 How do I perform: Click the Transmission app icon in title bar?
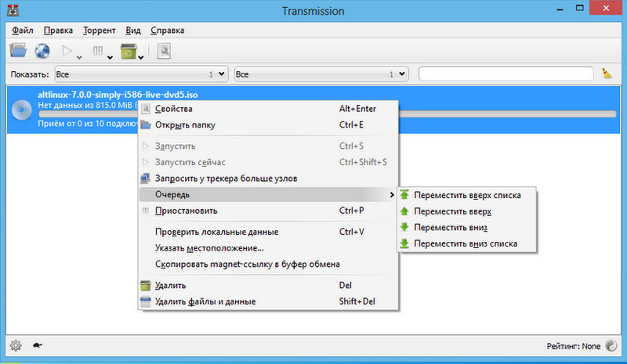(13, 10)
